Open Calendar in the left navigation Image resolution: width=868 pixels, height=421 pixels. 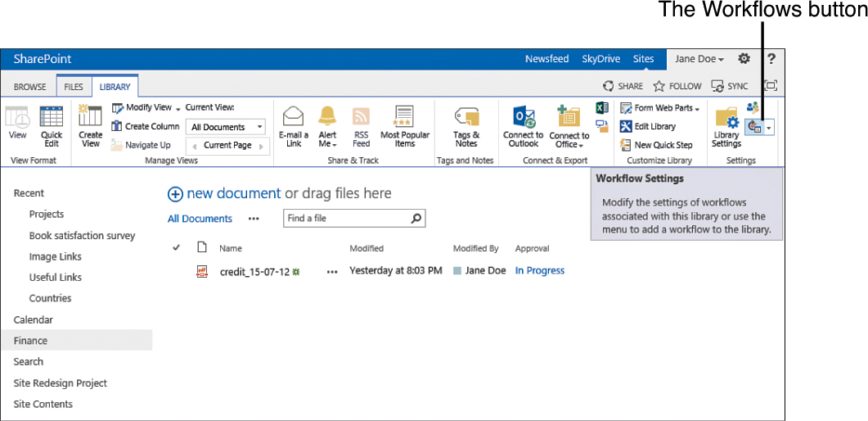point(34,319)
